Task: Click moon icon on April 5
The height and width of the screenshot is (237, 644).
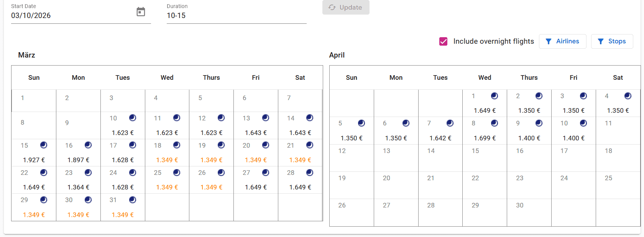Action: 361,123
